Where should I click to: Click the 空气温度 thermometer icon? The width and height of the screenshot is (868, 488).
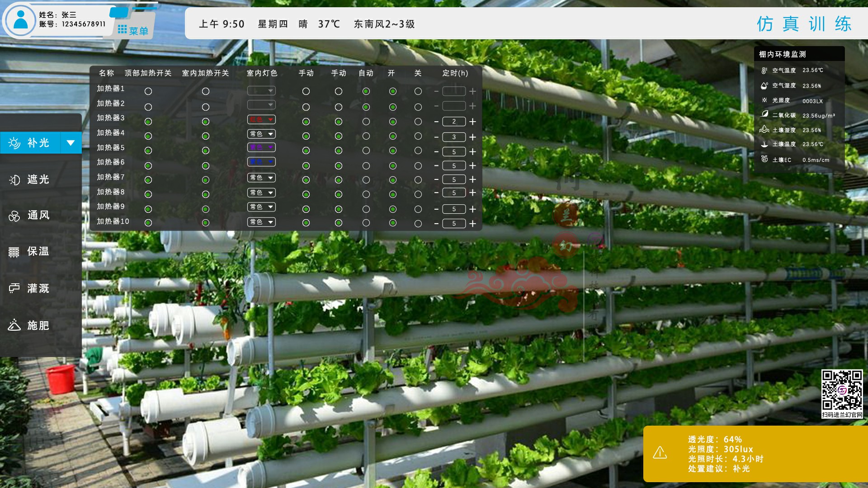764,70
